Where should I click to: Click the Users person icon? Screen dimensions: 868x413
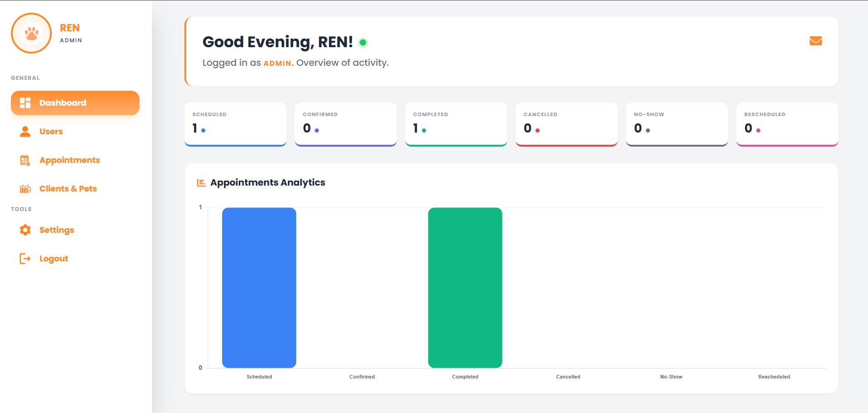(25, 131)
